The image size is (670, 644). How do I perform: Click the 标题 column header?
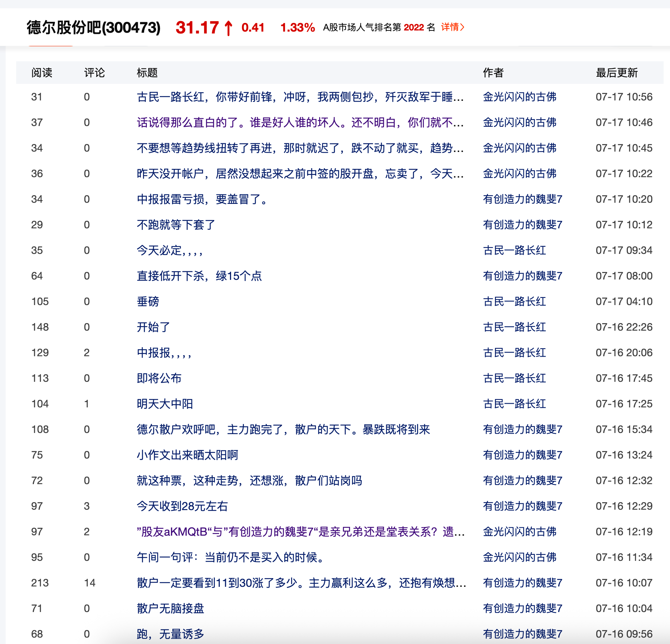pos(147,73)
